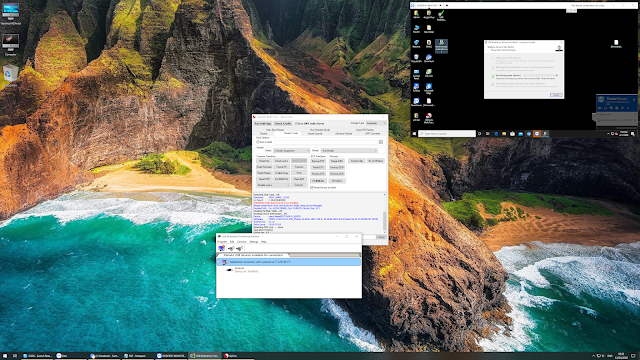This screenshot has width=640, height=360.
Task: Click the Check Credits button
Action: pyautogui.click(x=282, y=123)
